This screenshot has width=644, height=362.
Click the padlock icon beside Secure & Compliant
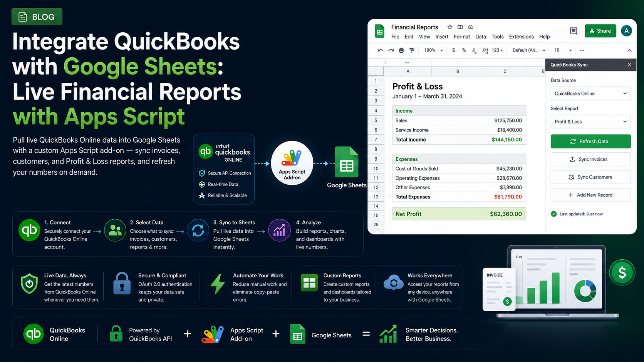point(122,283)
